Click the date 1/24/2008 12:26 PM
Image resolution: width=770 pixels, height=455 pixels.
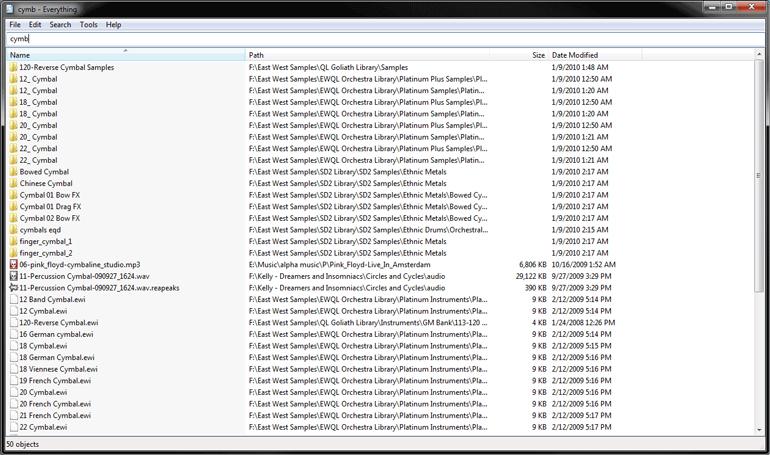(x=583, y=323)
